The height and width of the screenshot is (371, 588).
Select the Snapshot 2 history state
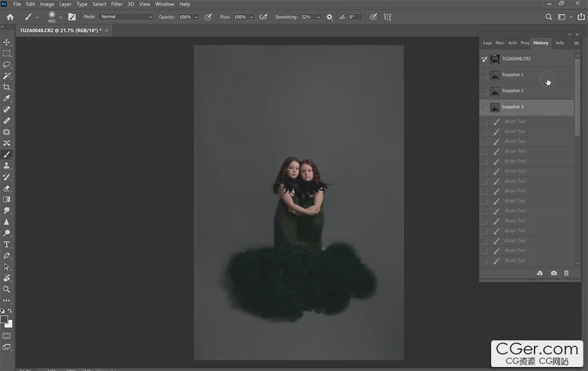coord(527,91)
